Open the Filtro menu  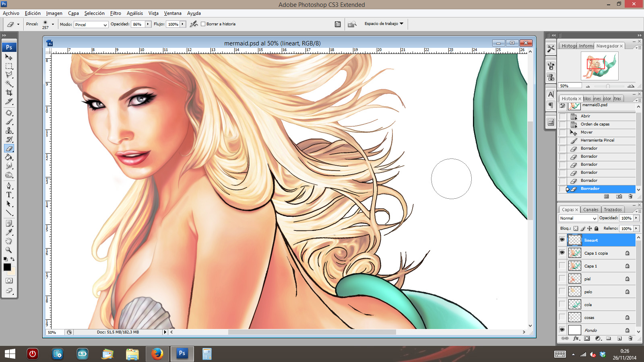point(116,13)
